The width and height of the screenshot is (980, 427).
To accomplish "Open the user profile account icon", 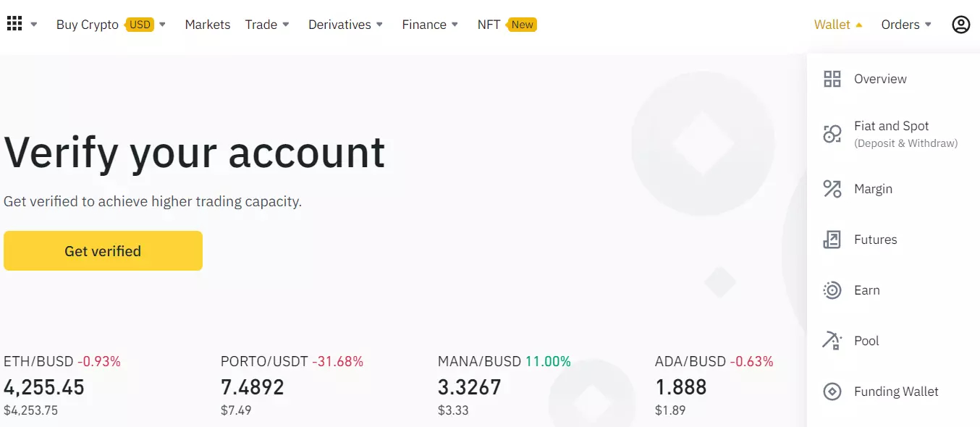I will pos(960,25).
